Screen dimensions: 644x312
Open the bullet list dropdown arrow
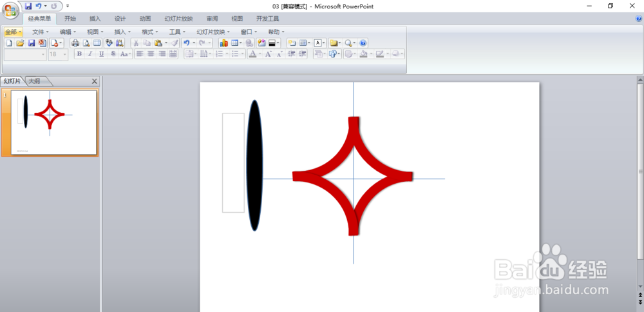243,54
